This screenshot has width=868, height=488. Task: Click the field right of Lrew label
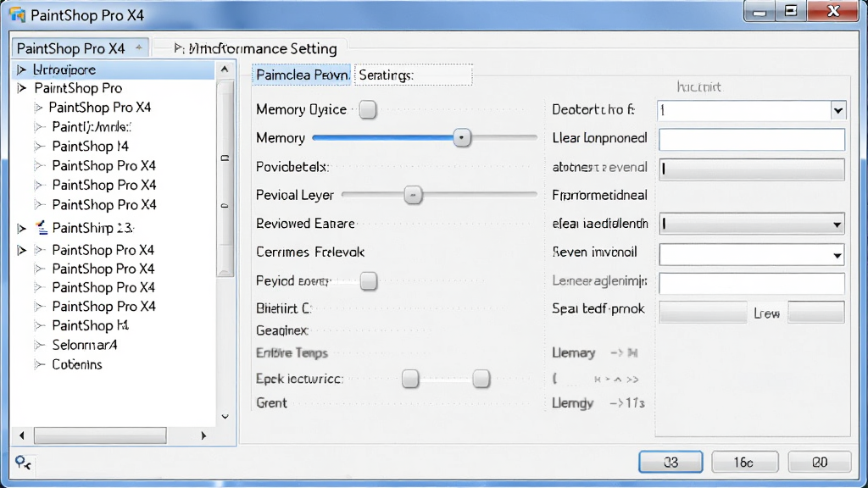(816, 312)
